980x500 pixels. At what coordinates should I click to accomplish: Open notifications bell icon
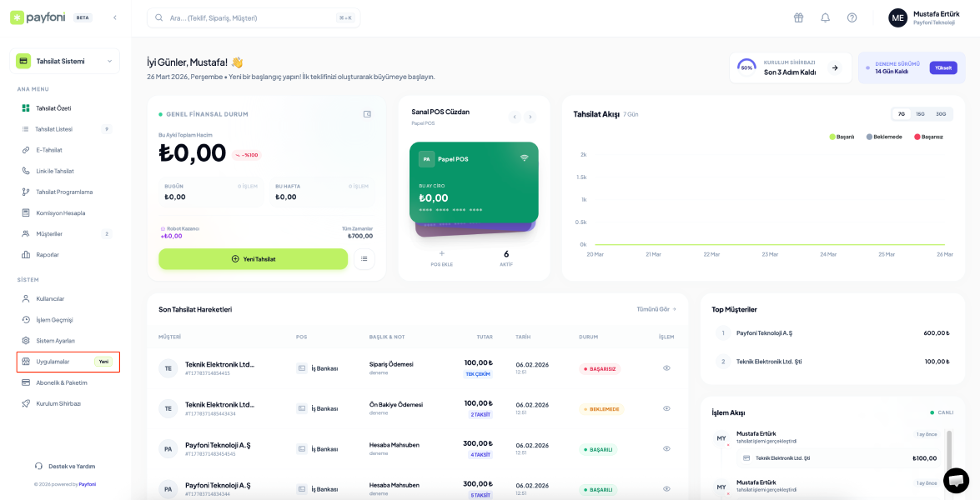tap(825, 17)
